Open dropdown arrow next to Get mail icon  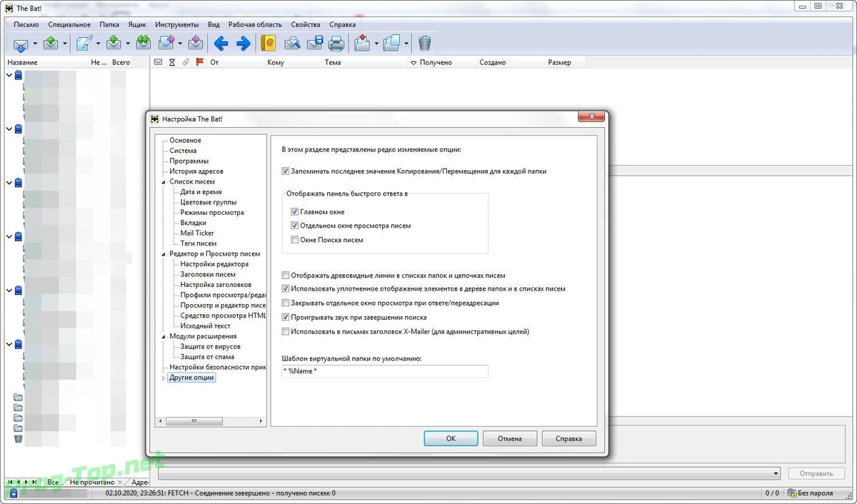[34, 44]
